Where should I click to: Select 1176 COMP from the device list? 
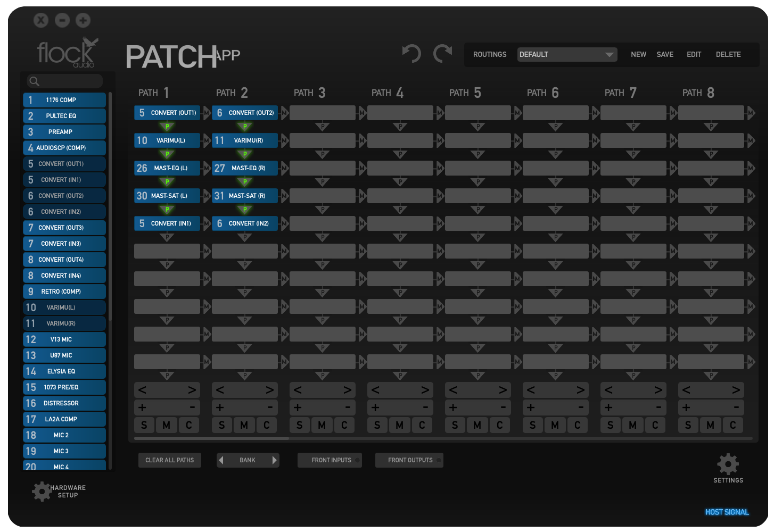point(64,99)
